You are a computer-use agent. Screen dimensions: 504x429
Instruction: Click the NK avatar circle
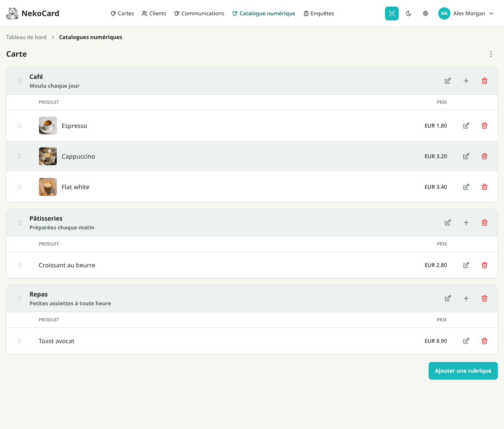(x=444, y=13)
